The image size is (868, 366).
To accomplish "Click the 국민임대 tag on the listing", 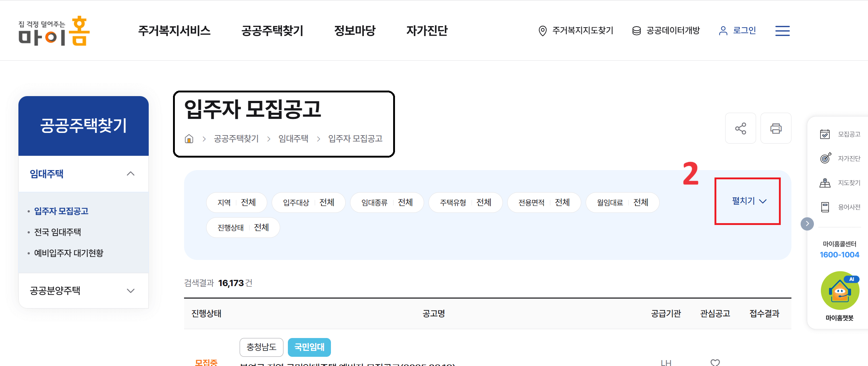I will pyautogui.click(x=309, y=347).
